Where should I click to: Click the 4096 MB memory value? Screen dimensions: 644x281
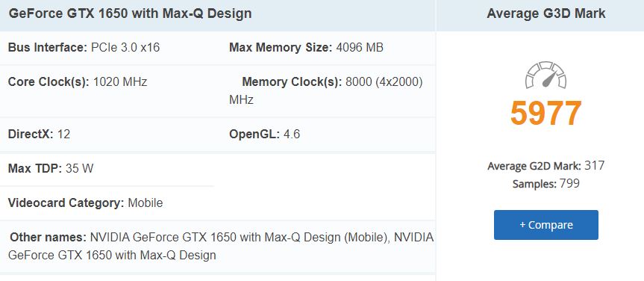pos(360,48)
